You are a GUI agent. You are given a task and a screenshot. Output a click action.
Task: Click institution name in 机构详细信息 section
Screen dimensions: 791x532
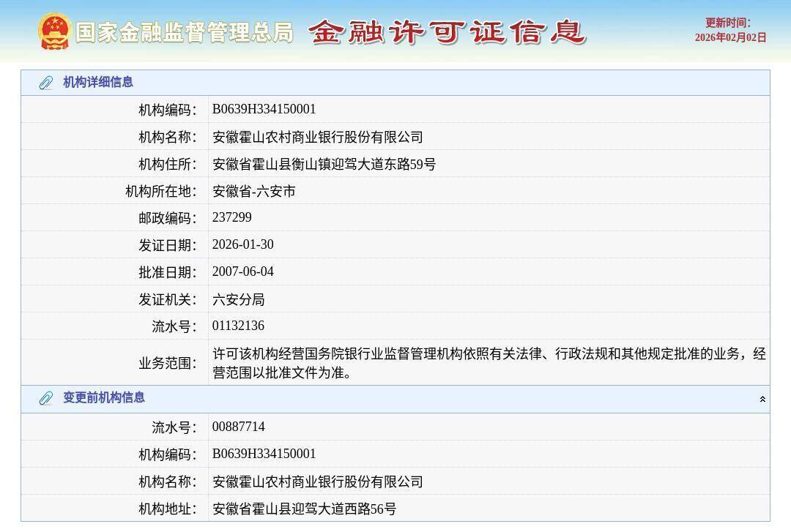pos(317,137)
